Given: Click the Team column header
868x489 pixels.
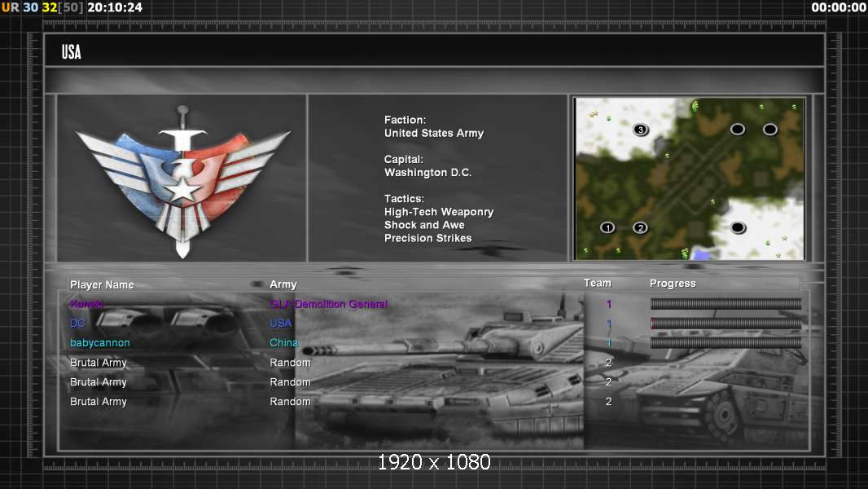Looking at the screenshot, I should 598,283.
